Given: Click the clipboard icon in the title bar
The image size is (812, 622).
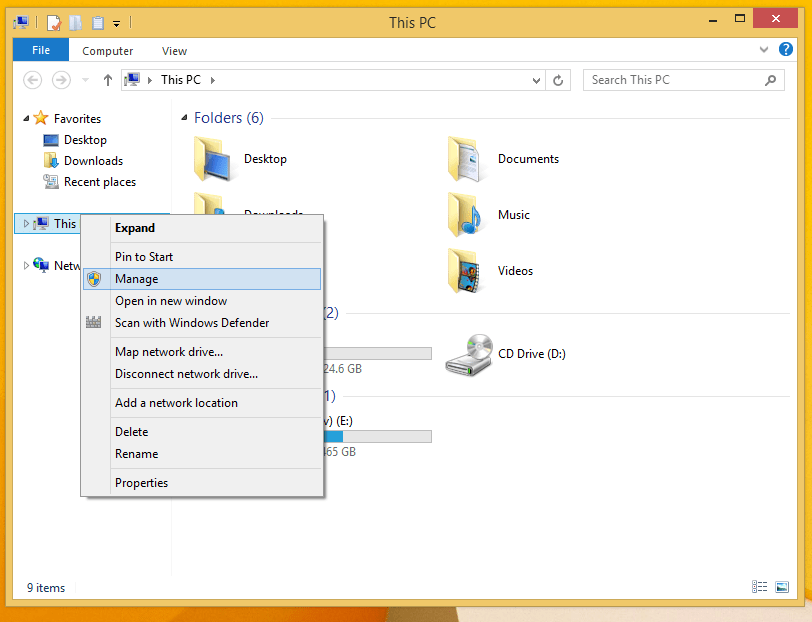Looking at the screenshot, I should coord(97,23).
